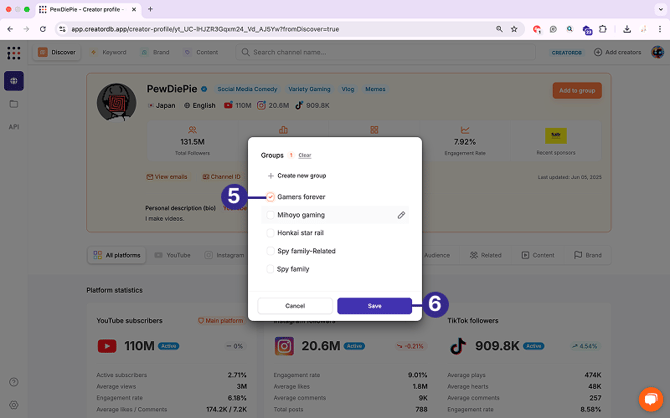Check the Spy family group checkbox
The image size is (670, 418).
tap(270, 269)
